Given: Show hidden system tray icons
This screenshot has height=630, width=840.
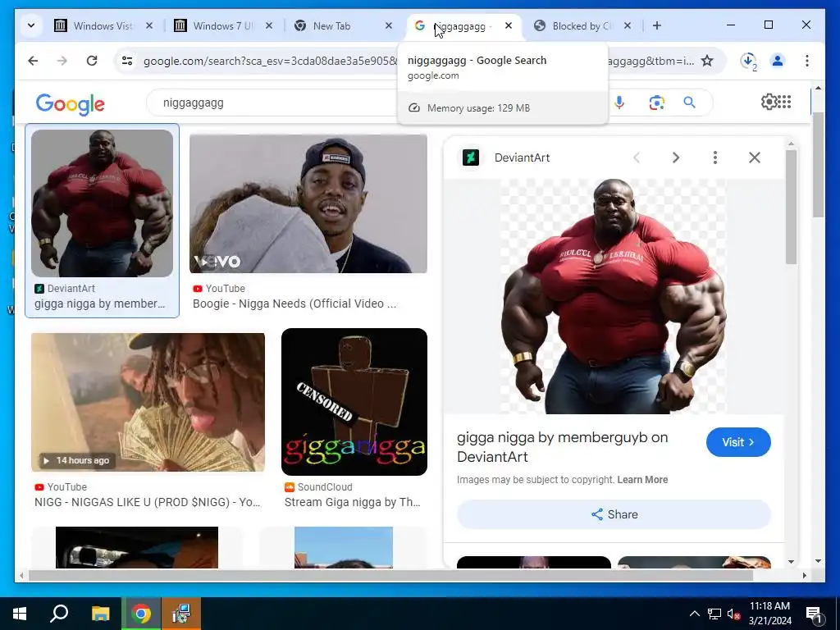Looking at the screenshot, I should click(x=694, y=614).
